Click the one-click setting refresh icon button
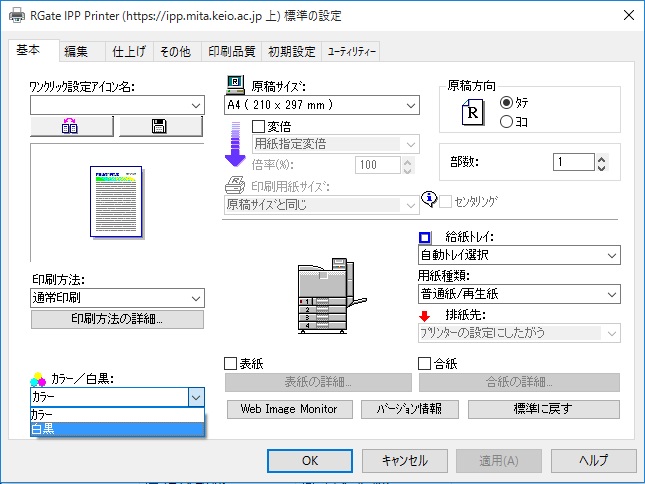Screen dimensions: 645x484 coord(73,126)
